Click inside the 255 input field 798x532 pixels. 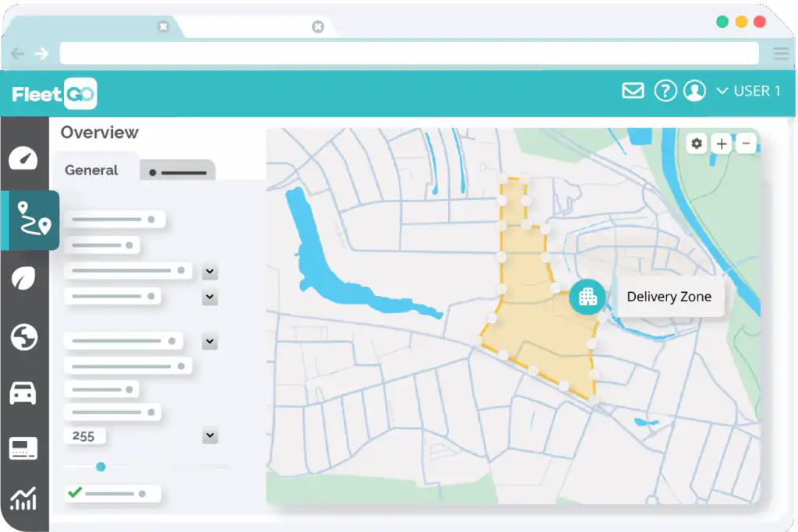point(84,435)
